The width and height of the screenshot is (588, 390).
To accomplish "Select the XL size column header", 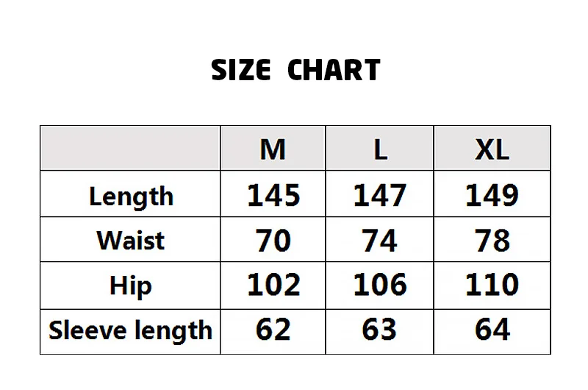I will [x=492, y=149].
